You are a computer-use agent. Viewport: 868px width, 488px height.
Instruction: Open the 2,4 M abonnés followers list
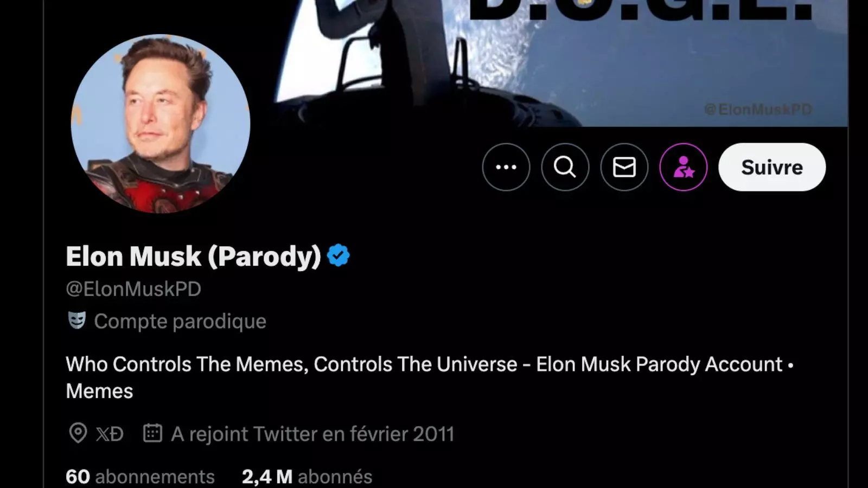[x=307, y=477]
